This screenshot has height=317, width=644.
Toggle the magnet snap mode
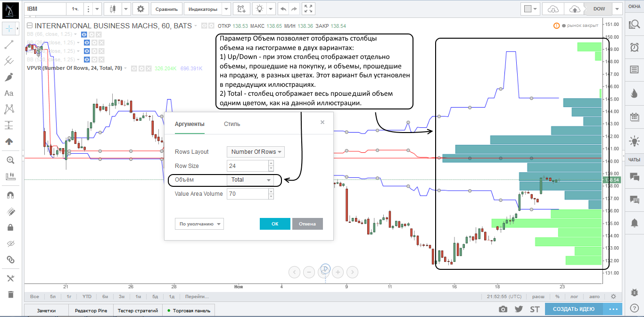tap(10, 195)
